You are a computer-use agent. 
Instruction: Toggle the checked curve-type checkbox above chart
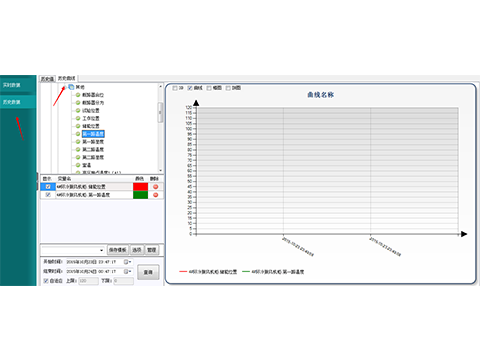[190, 88]
